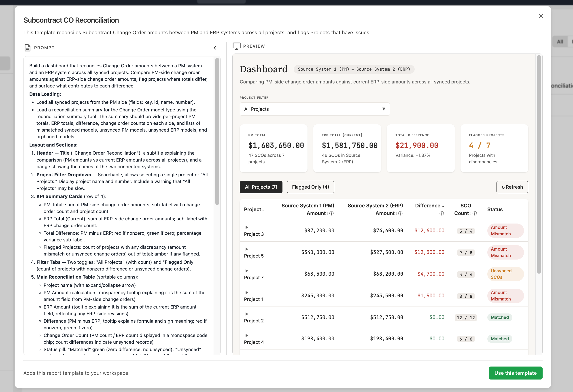Click the Matched status for Project 4
The image size is (573, 392).
[x=499, y=339]
